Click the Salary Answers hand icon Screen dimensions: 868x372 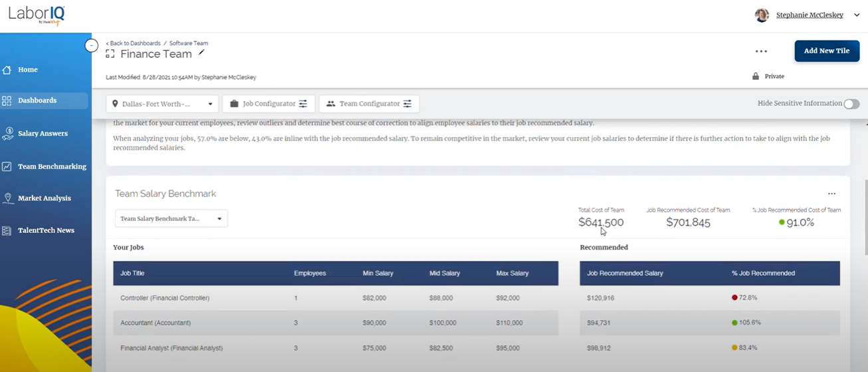coord(7,134)
